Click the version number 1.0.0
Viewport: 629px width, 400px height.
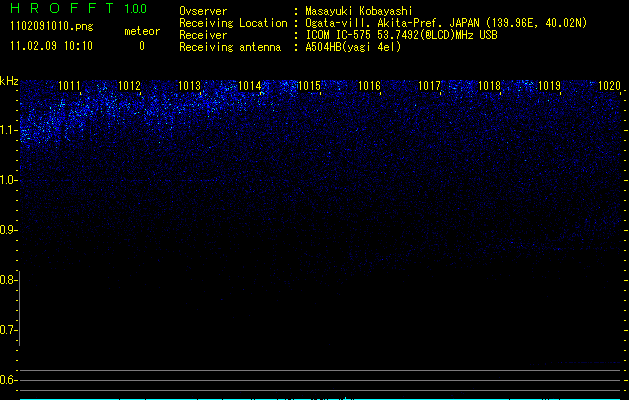[x=136, y=9]
